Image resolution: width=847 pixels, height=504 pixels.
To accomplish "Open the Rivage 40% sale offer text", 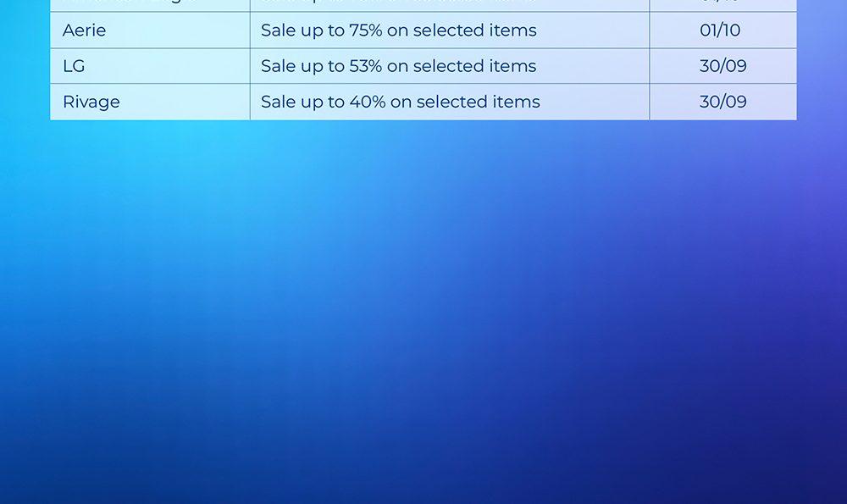I will 400,102.
